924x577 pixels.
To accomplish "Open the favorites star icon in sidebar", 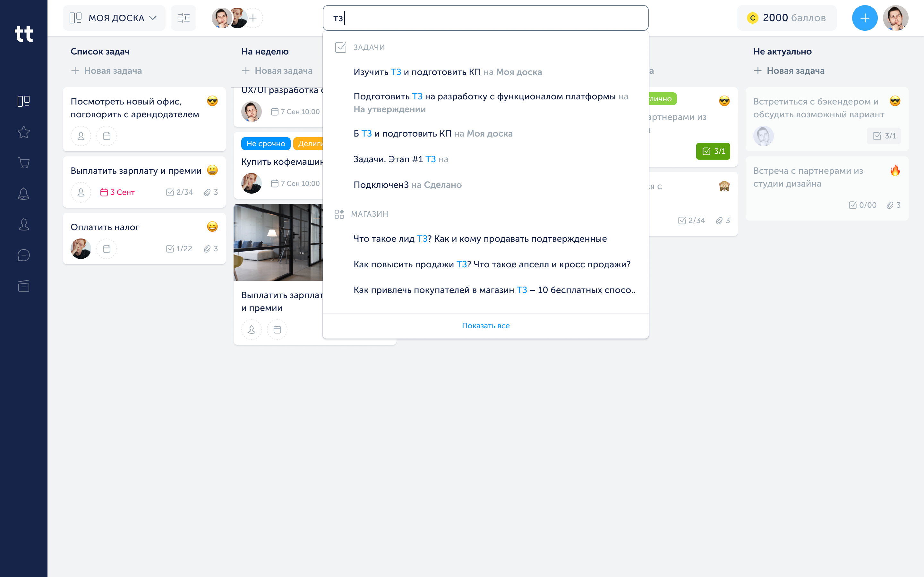I will (x=24, y=132).
